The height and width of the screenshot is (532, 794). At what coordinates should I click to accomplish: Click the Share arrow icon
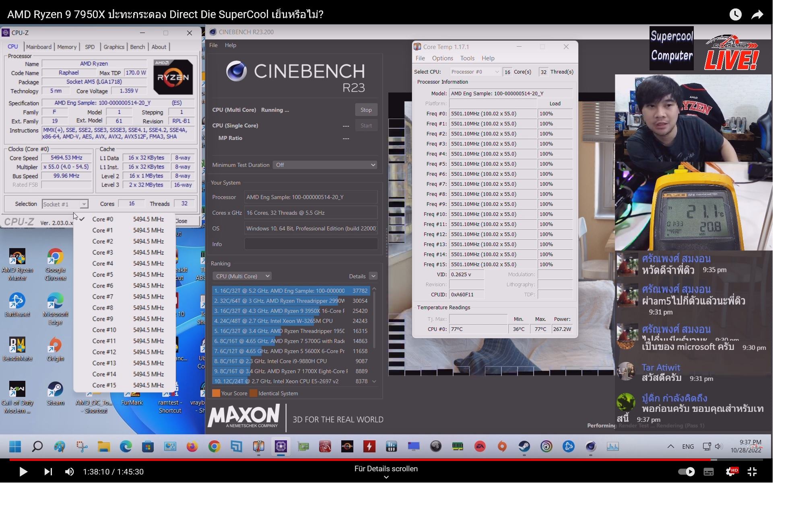point(757,14)
